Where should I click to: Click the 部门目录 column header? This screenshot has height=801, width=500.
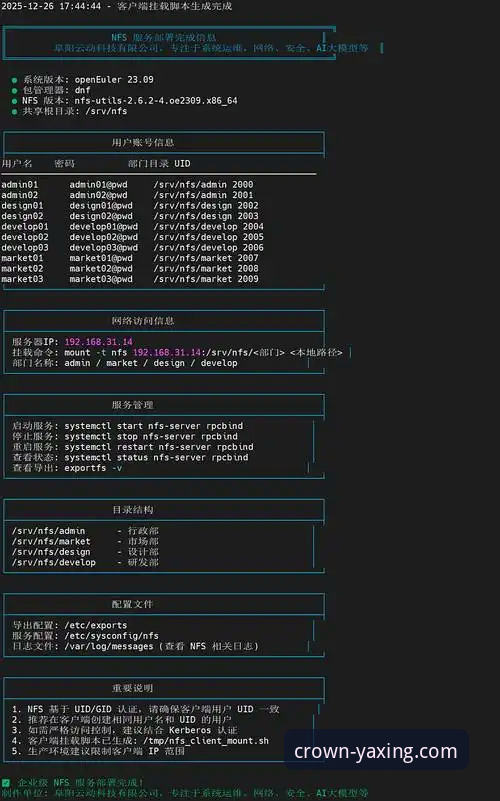click(x=148, y=163)
